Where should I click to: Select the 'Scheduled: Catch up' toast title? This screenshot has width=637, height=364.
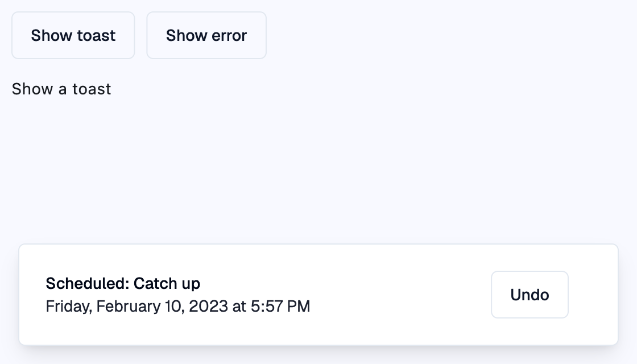click(123, 283)
